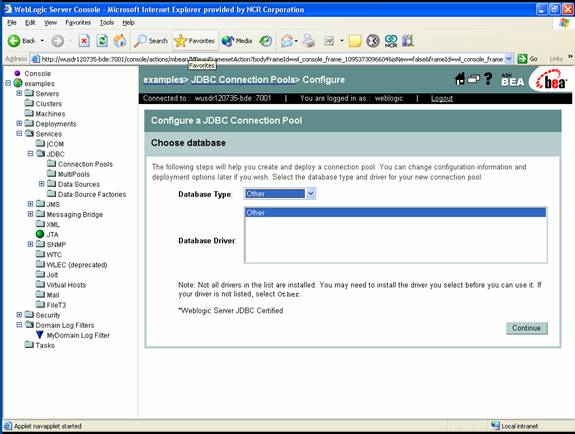Expand the Messaging Bridge tree node
575x434 pixels.
pos(30,214)
